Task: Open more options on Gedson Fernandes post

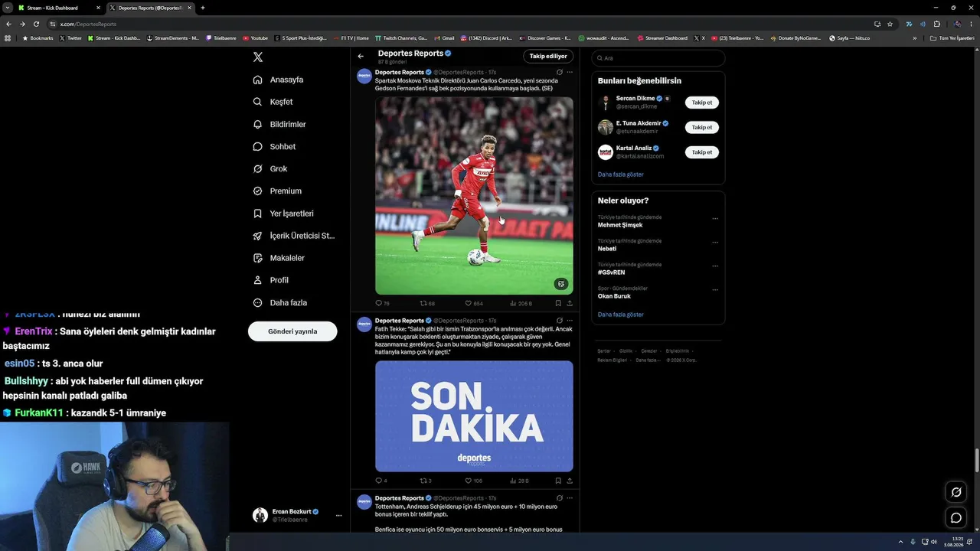Action: [570, 73]
